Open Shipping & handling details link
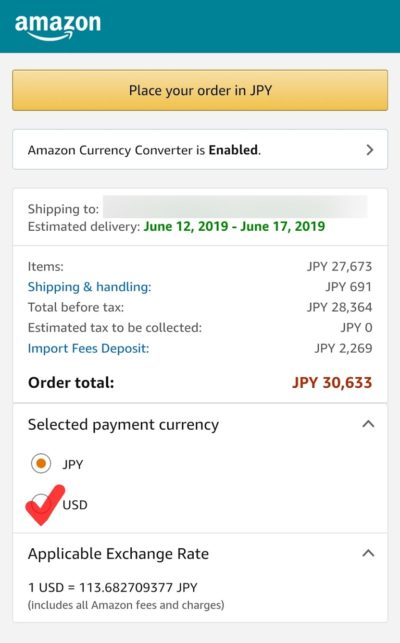400x643 pixels. click(89, 287)
